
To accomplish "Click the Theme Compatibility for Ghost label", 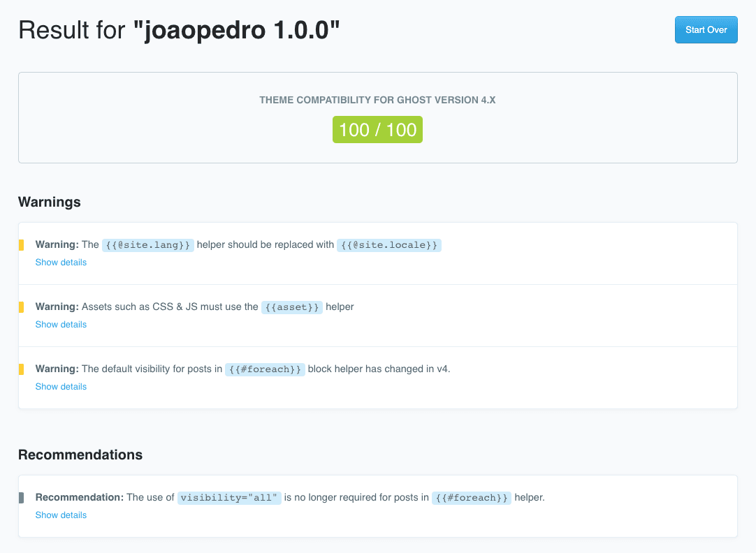I will (377, 101).
